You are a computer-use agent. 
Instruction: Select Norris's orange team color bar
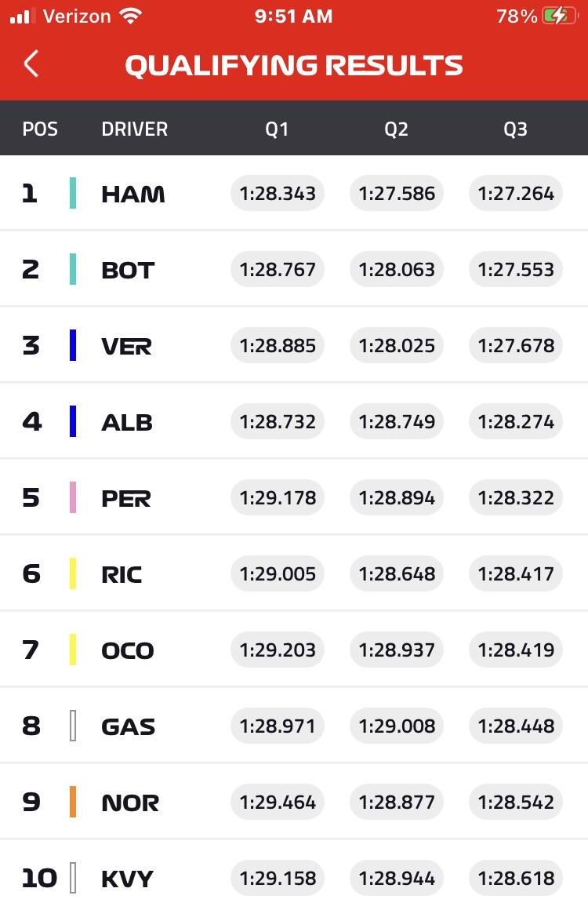pyautogui.click(x=72, y=802)
